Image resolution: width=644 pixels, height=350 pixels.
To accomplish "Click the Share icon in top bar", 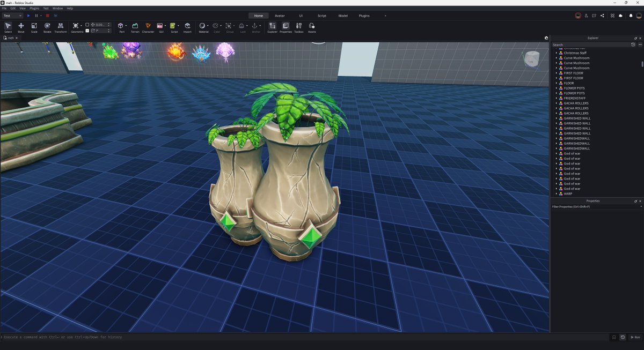I will tap(603, 16).
